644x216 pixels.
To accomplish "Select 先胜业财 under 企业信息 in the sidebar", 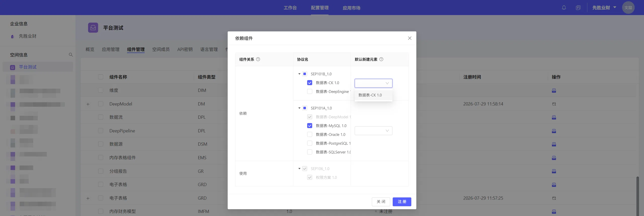I will coord(28,36).
